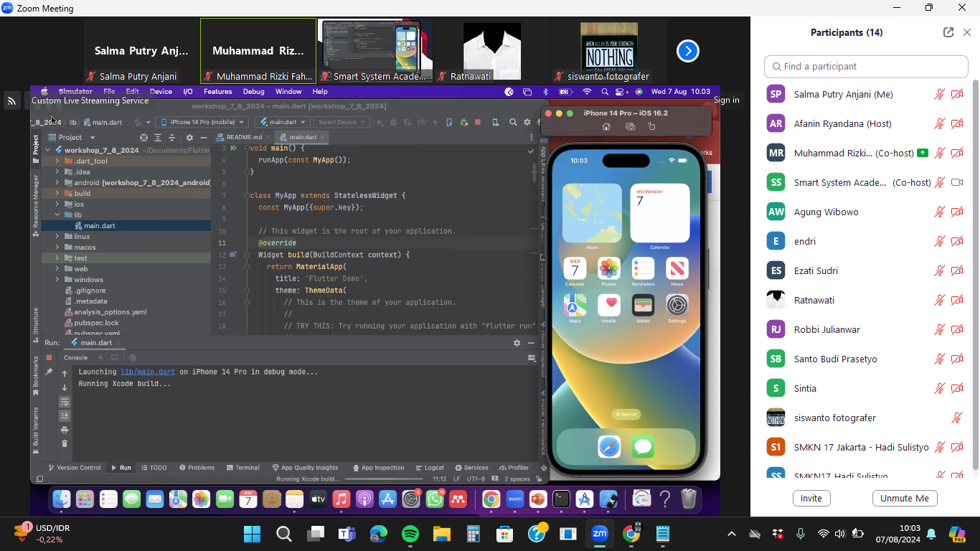The image size is (980, 551).
Task: Collapse the lib folder in project tree
Action: [x=57, y=215]
